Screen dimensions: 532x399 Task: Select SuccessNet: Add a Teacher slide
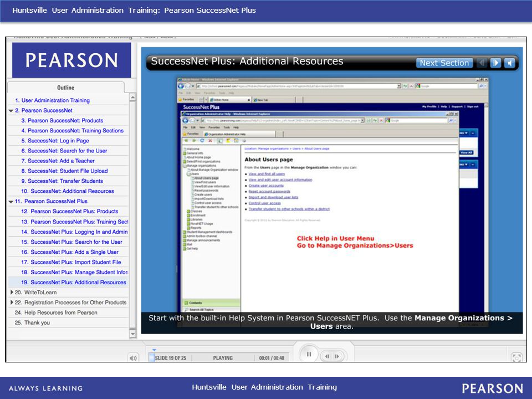coord(58,161)
